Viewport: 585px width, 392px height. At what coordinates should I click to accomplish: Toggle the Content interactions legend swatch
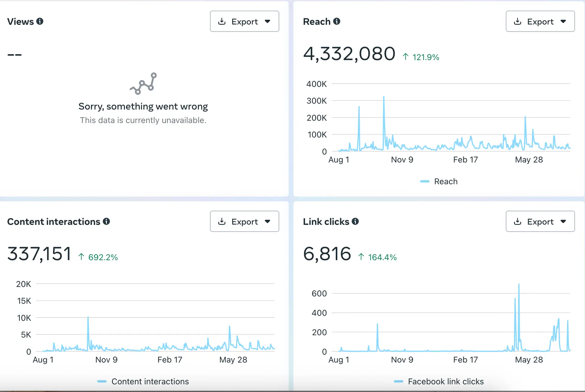point(102,381)
